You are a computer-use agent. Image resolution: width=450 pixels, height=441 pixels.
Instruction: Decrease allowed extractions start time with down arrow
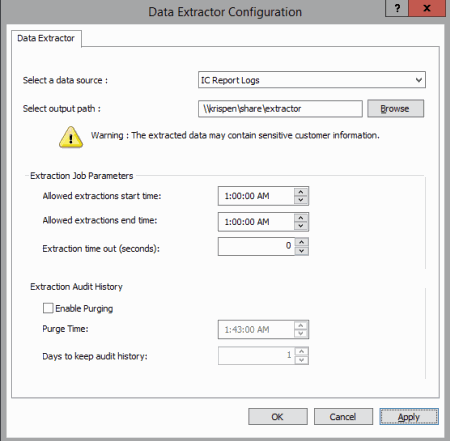301,200
